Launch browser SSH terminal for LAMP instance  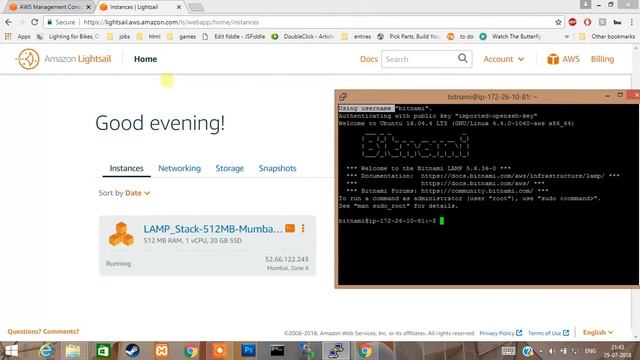[290, 228]
